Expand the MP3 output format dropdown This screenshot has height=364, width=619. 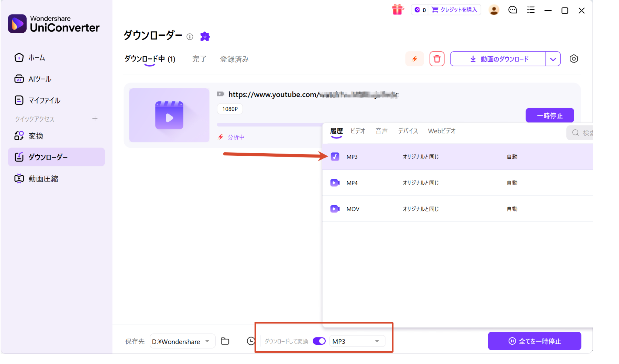click(x=357, y=341)
